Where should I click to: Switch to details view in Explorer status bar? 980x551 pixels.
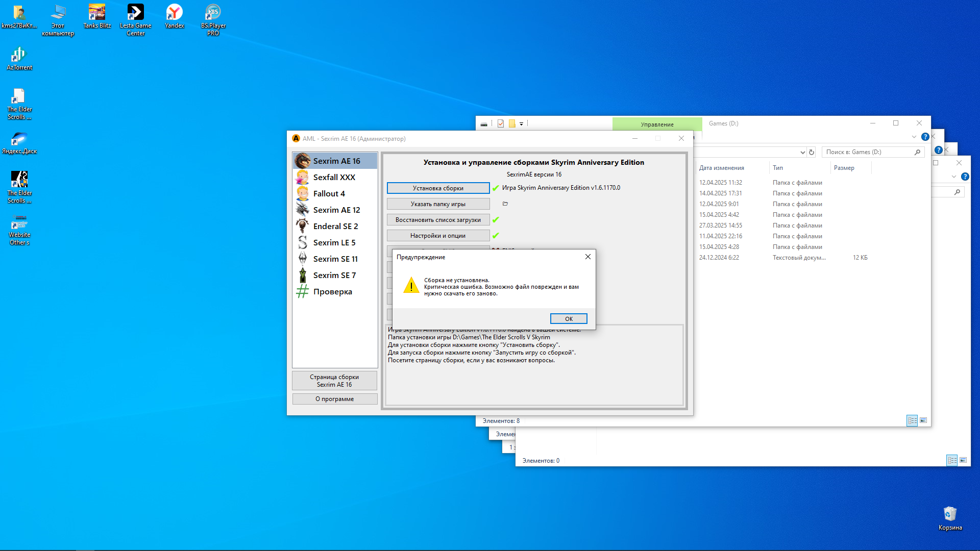click(x=912, y=420)
